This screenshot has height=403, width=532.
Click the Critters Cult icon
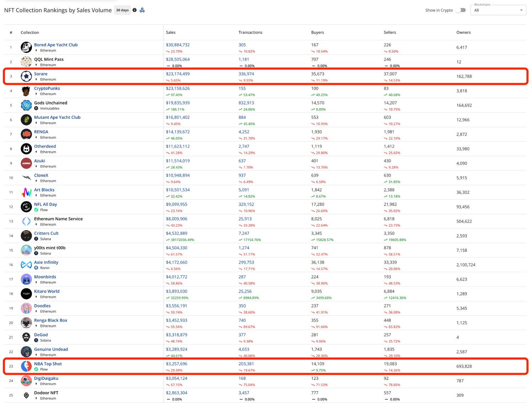(x=26, y=236)
